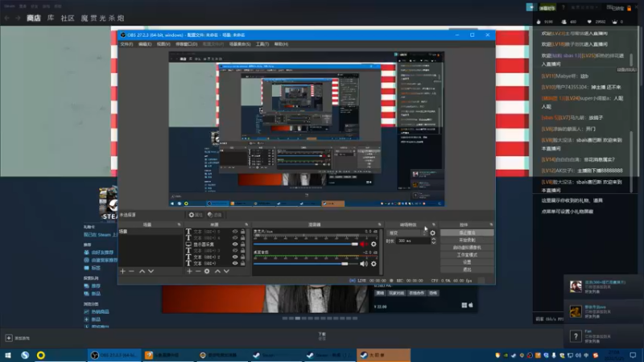Open source properties gear in sources toolbar
Image resolution: width=644 pixels, height=362 pixels.
[x=207, y=271]
